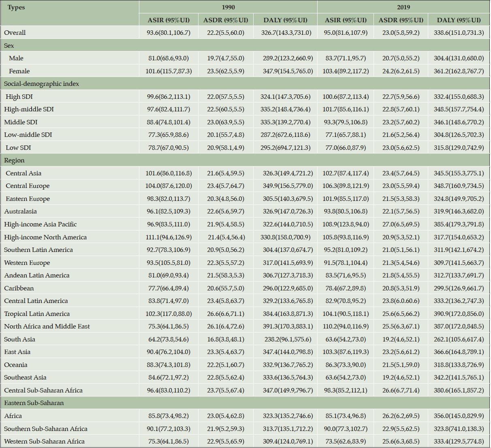Select "Southern Sub-Saharan Africa" row label
The width and height of the screenshot is (491, 448).
pyautogui.click(x=46, y=429)
